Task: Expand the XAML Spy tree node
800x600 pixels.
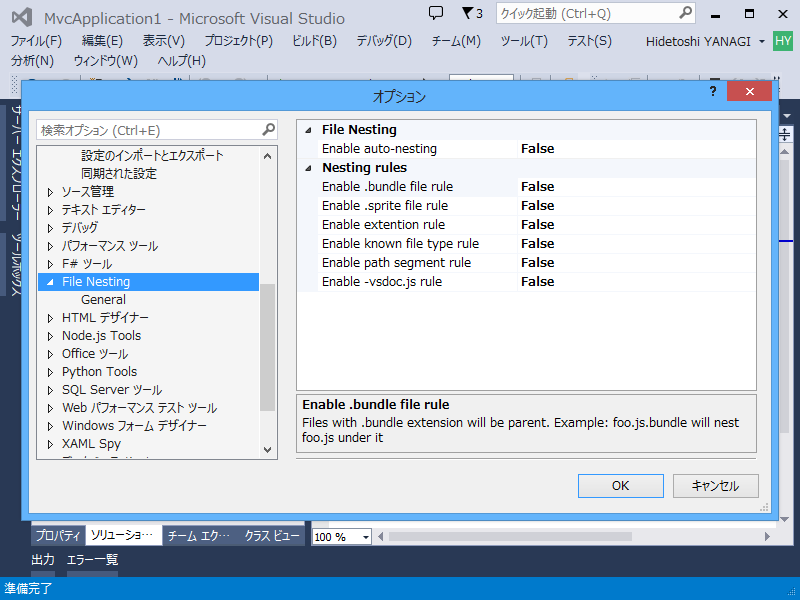Action: tap(51, 444)
